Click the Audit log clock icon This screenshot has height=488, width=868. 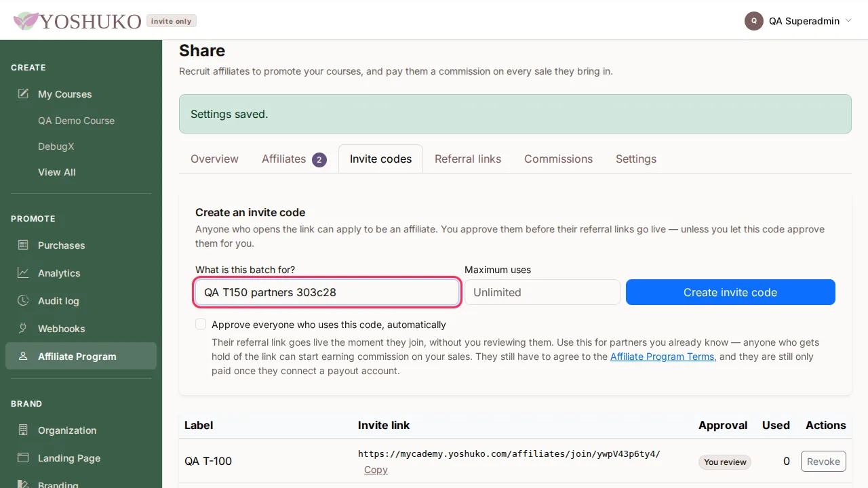point(23,300)
